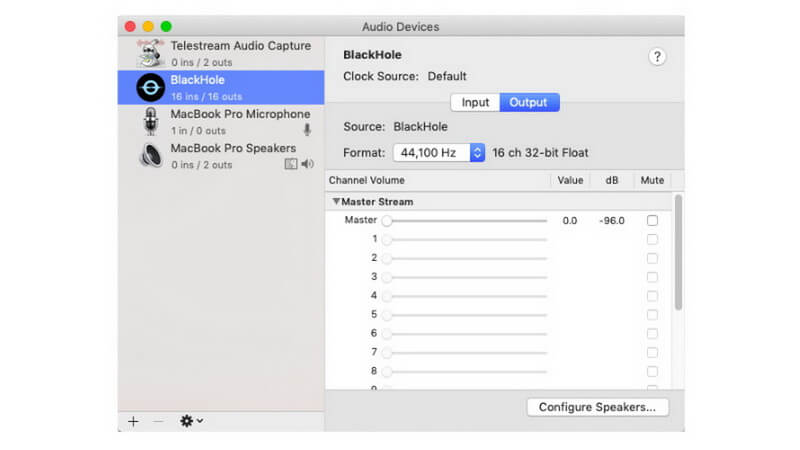This screenshot has width=800, height=450.
Task: Select the MacBook Pro Microphone icon
Action: tap(151, 121)
